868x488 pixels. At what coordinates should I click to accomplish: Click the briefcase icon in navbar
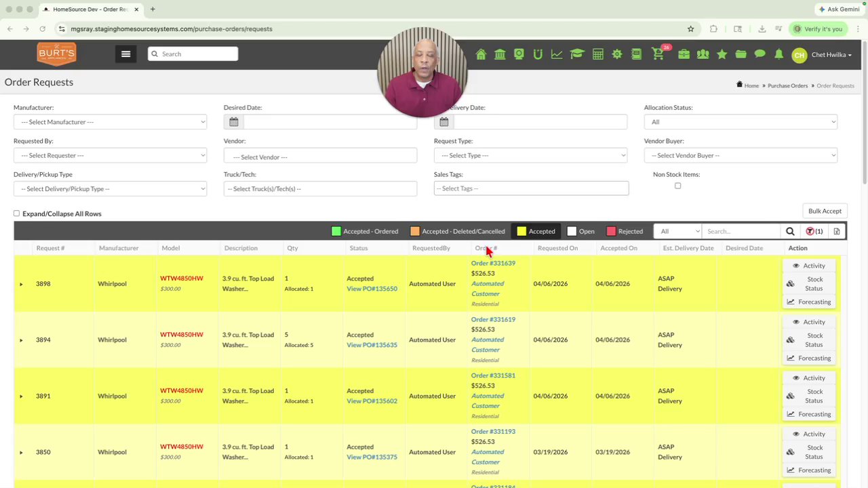(x=684, y=54)
